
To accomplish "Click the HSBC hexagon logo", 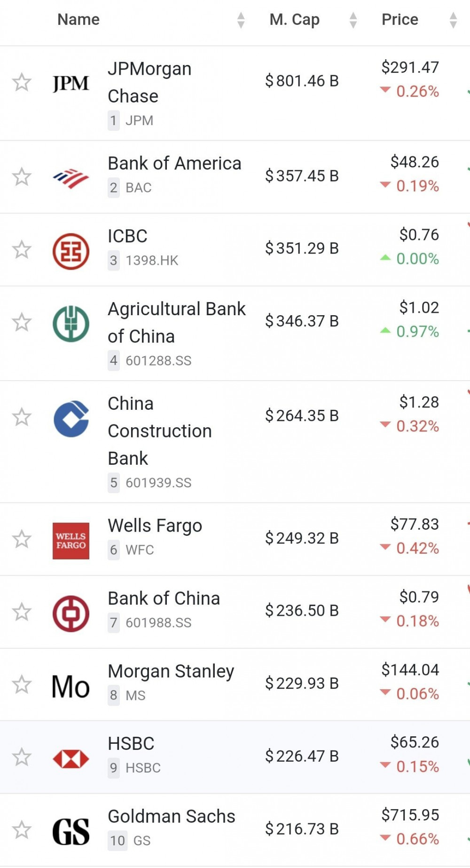I will [x=70, y=758].
